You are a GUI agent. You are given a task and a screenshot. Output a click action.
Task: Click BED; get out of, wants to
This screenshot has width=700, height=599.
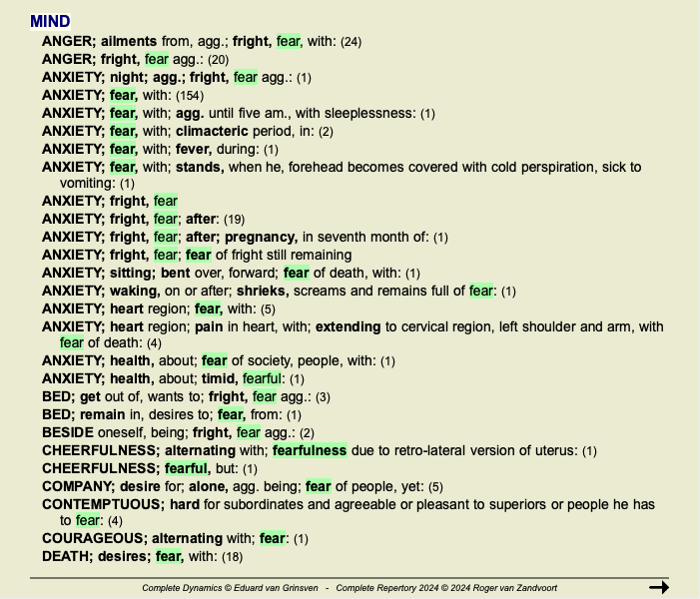click(186, 396)
